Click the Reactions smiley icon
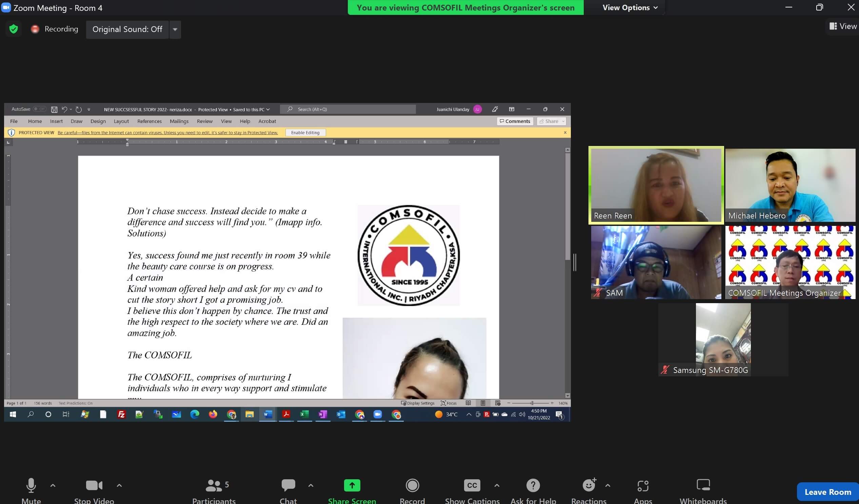The width and height of the screenshot is (859, 504). (x=589, y=485)
